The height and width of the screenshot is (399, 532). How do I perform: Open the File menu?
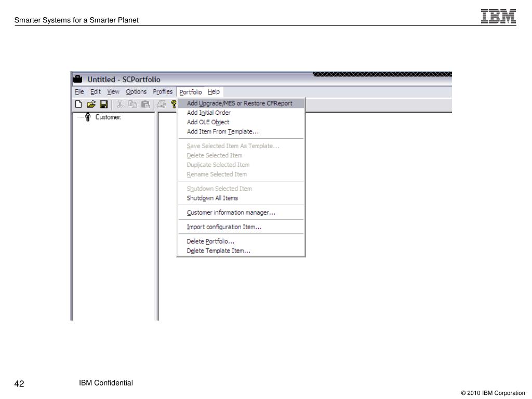click(x=79, y=91)
